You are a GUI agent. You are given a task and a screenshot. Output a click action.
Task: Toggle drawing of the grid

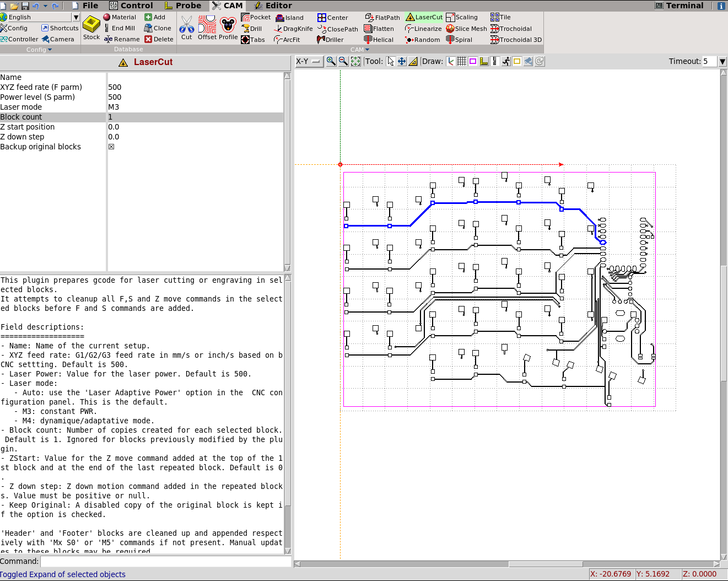point(462,61)
